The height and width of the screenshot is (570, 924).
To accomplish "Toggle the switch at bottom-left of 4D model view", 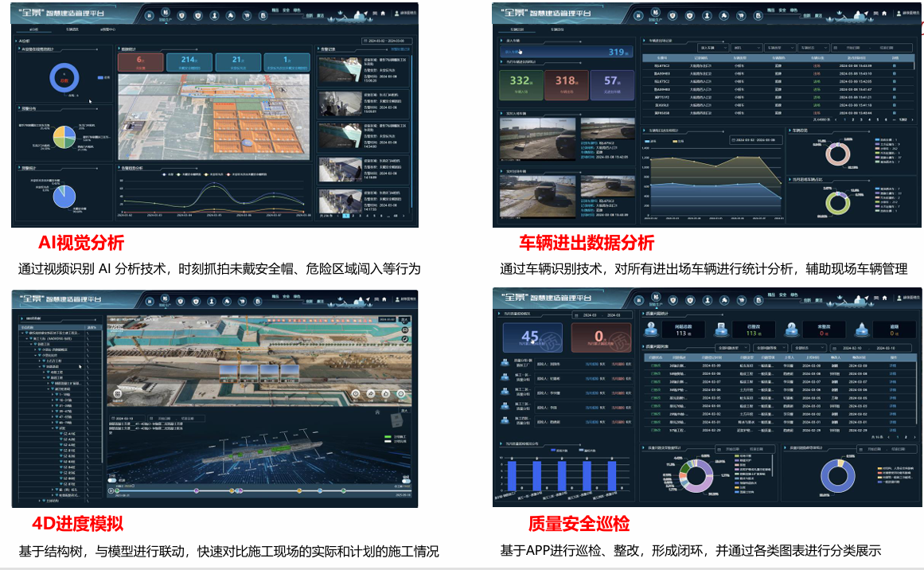I will point(112,480).
